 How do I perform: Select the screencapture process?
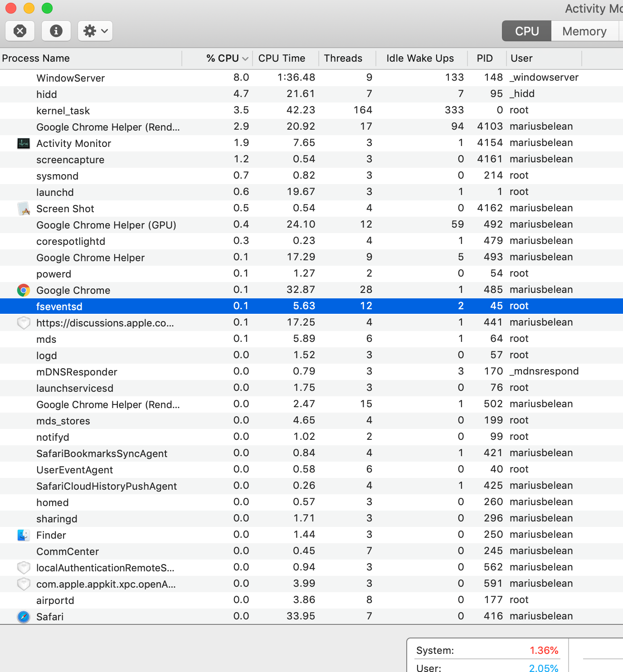tap(70, 160)
